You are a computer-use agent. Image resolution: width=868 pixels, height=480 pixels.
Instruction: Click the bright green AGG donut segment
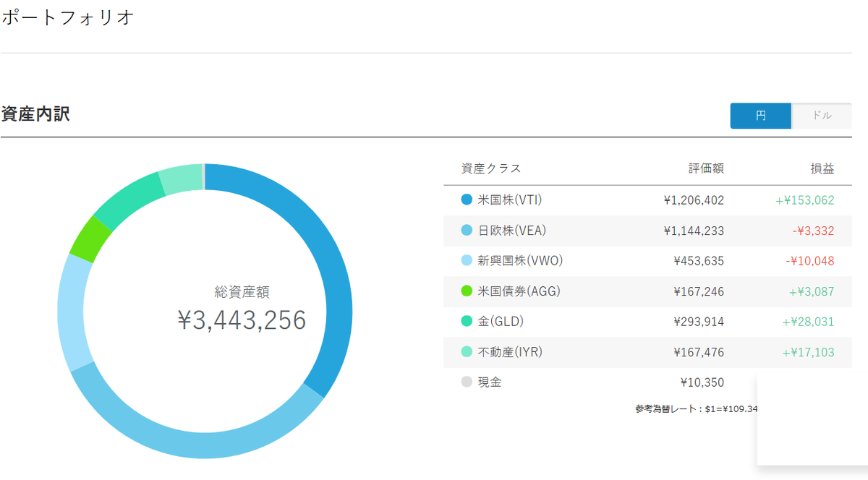pos(90,238)
